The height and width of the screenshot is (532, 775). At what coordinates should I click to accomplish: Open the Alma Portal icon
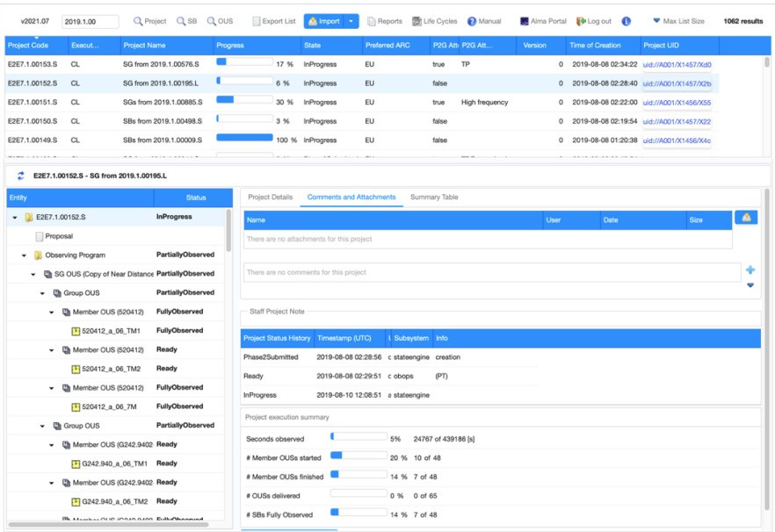[524, 21]
